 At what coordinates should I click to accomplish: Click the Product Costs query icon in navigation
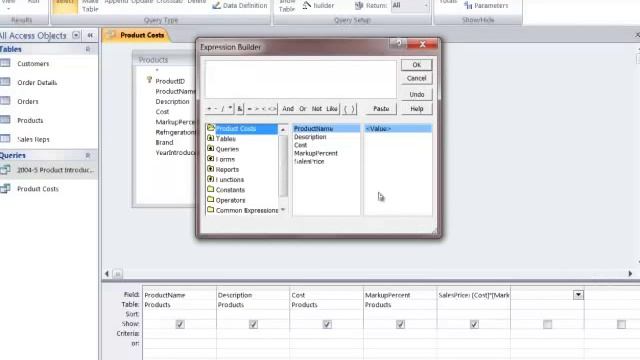5,189
